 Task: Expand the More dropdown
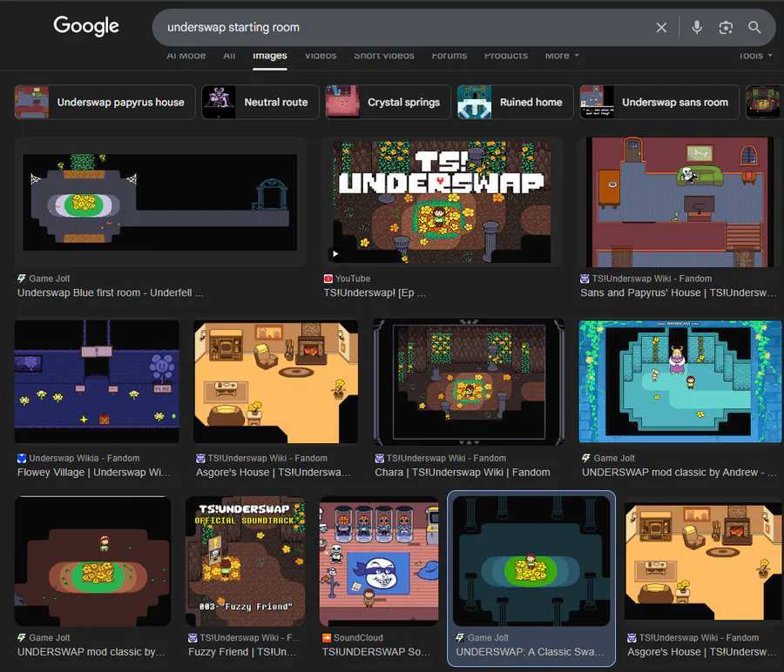562,56
